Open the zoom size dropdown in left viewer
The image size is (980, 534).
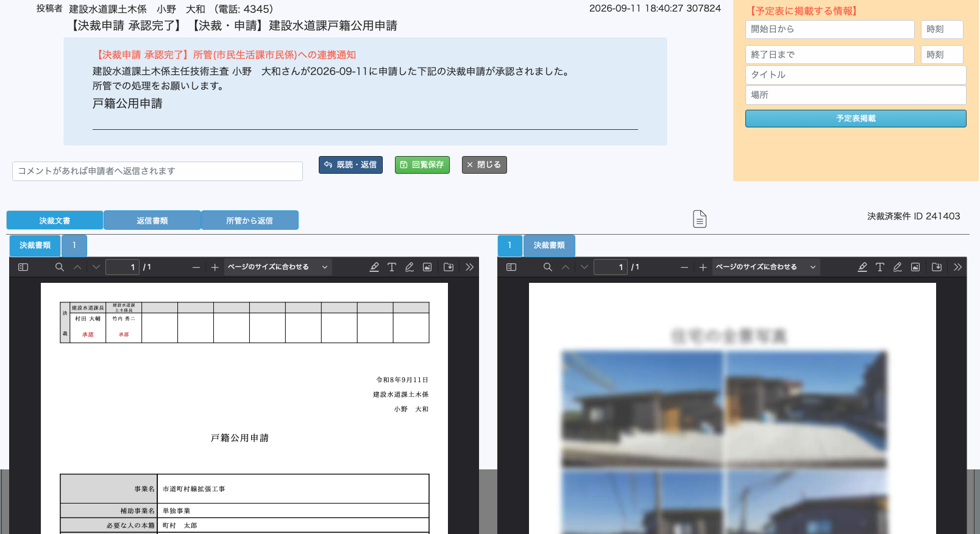pyautogui.click(x=278, y=267)
